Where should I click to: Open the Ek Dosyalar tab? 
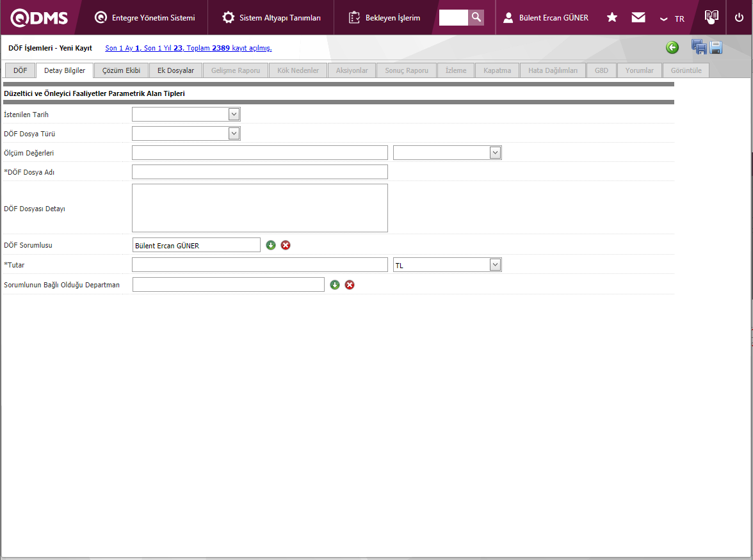click(x=175, y=70)
